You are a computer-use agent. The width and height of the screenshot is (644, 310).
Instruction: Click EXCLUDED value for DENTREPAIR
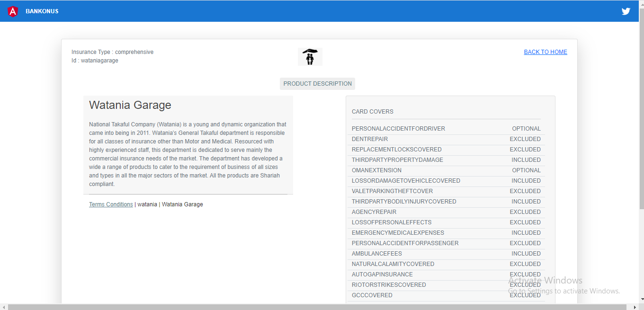tap(525, 139)
